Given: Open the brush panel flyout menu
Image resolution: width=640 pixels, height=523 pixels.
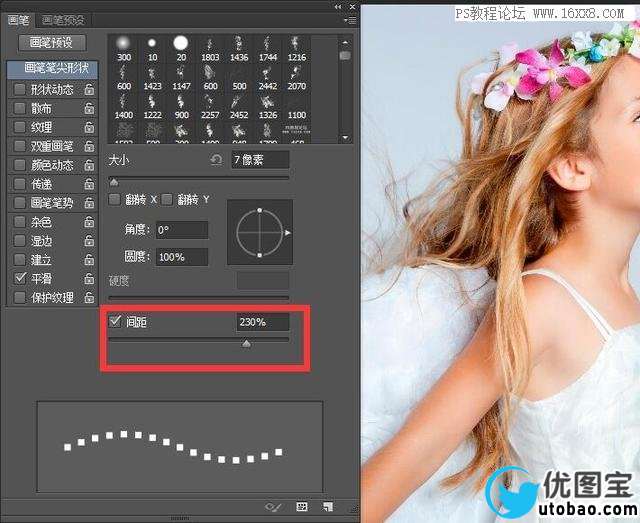Looking at the screenshot, I should [x=351, y=20].
